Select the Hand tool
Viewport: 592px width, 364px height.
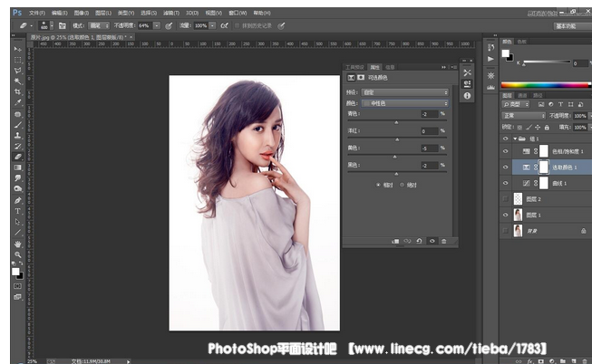click(x=18, y=244)
